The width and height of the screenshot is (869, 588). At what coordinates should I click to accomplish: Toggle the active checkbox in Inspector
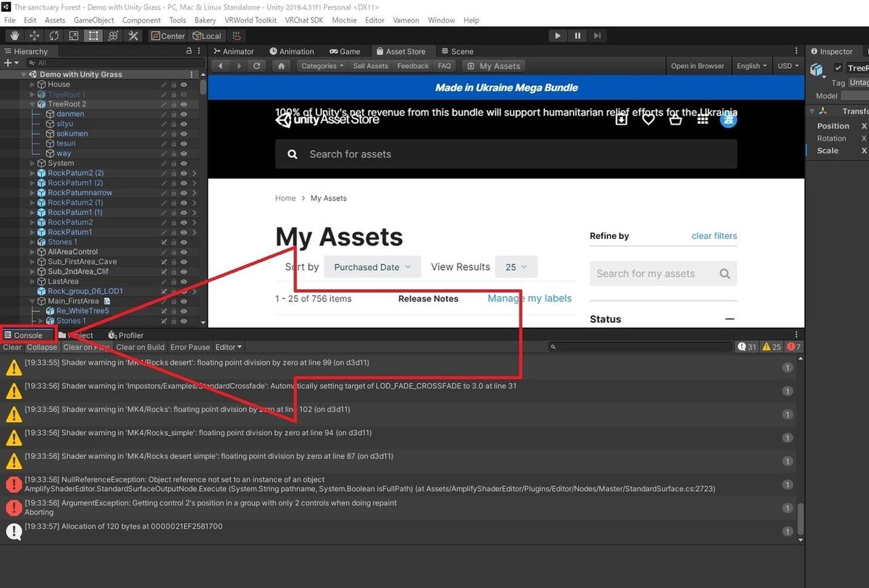839,68
